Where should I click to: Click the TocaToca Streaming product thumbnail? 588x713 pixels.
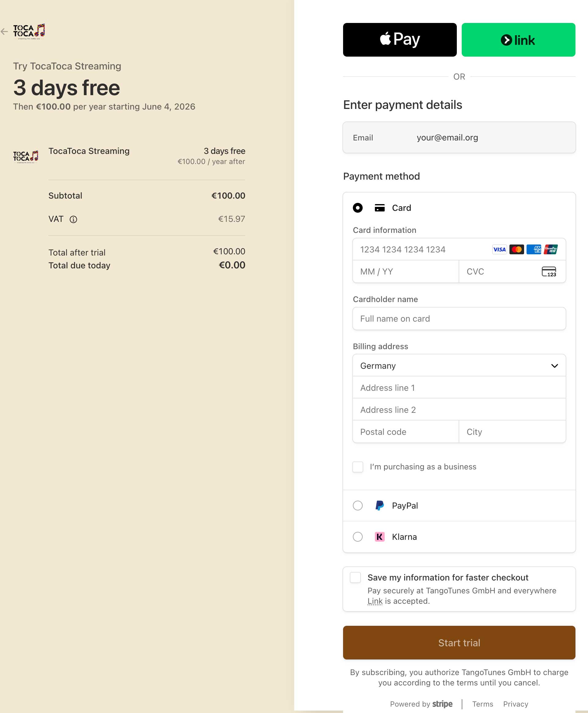pos(26,157)
